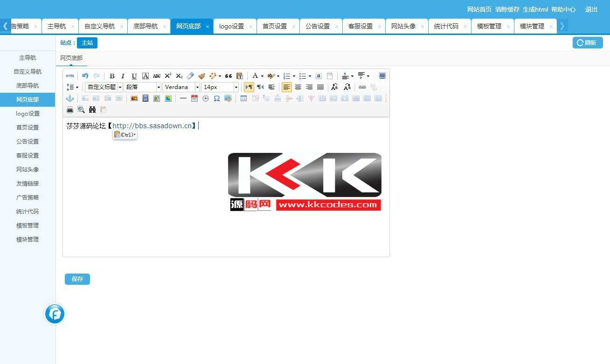Apply character border with the boxed A icon
Viewport: 610px width, 364px height.
click(x=146, y=76)
